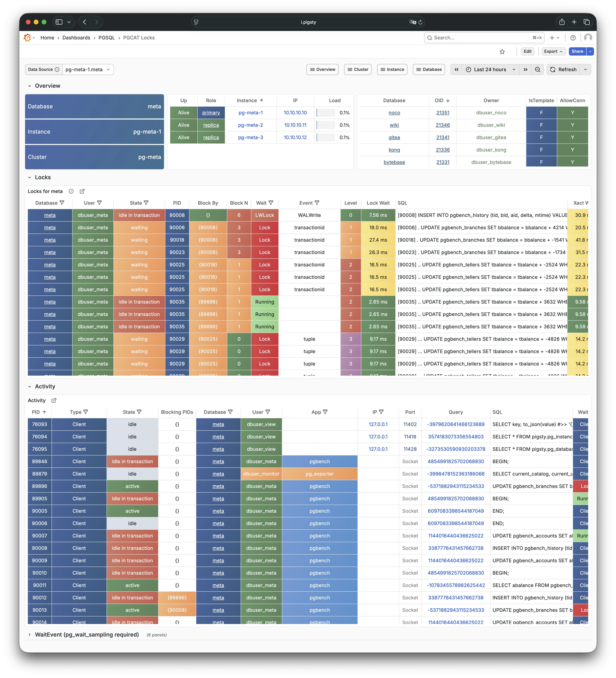Click the Refresh button
616x678 pixels.
(x=564, y=70)
